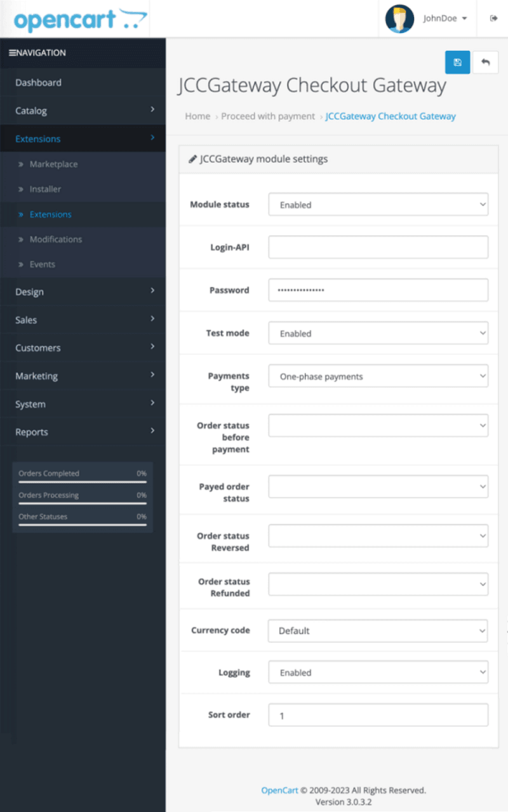Viewport: 508px width, 812px height.
Task: Open the Test mode dropdown
Action: tap(378, 333)
